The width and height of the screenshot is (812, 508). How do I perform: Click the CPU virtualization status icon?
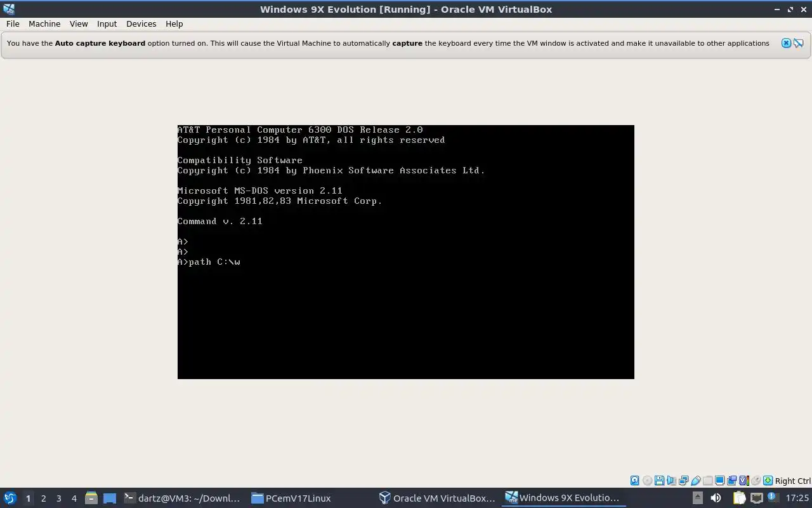(744, 481)
